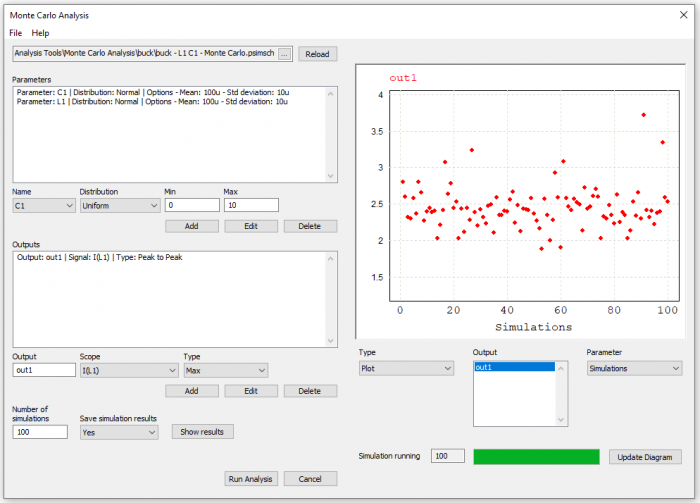The height and width of the screenshot is (503, 700).
Task: Click the Outputs list scroll up arrow
Action: 330,258
